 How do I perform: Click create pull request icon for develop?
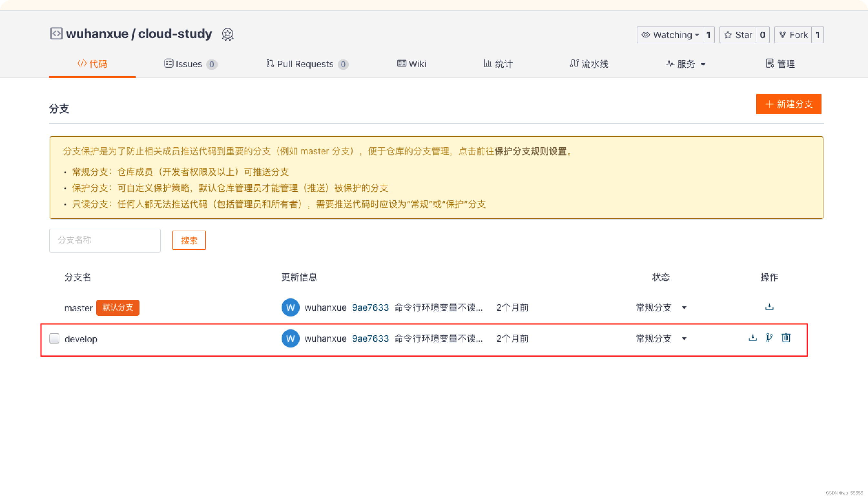click(769, 338)
